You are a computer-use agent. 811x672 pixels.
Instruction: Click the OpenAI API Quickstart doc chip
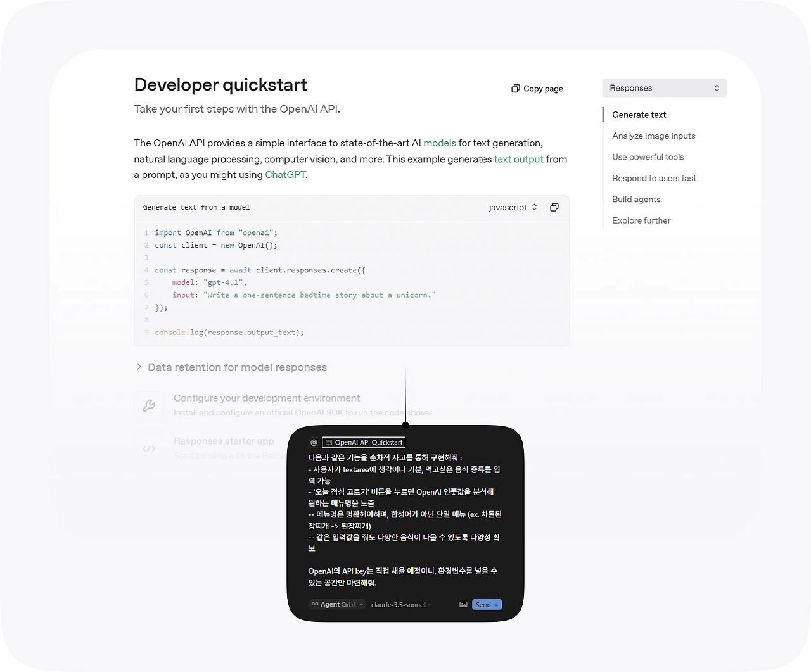click(364, 443)
